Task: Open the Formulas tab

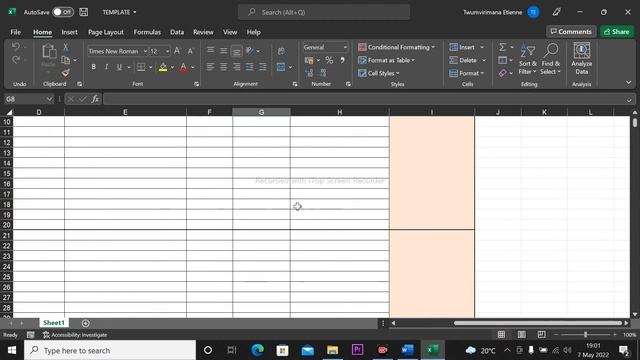Action: (x=147, y=32)
